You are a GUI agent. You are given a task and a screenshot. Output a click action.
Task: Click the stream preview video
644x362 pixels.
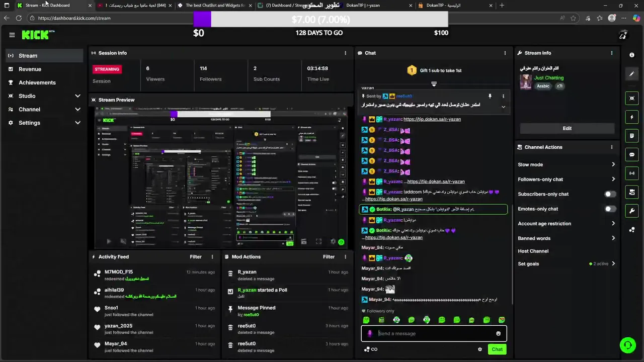pos(221,177)
